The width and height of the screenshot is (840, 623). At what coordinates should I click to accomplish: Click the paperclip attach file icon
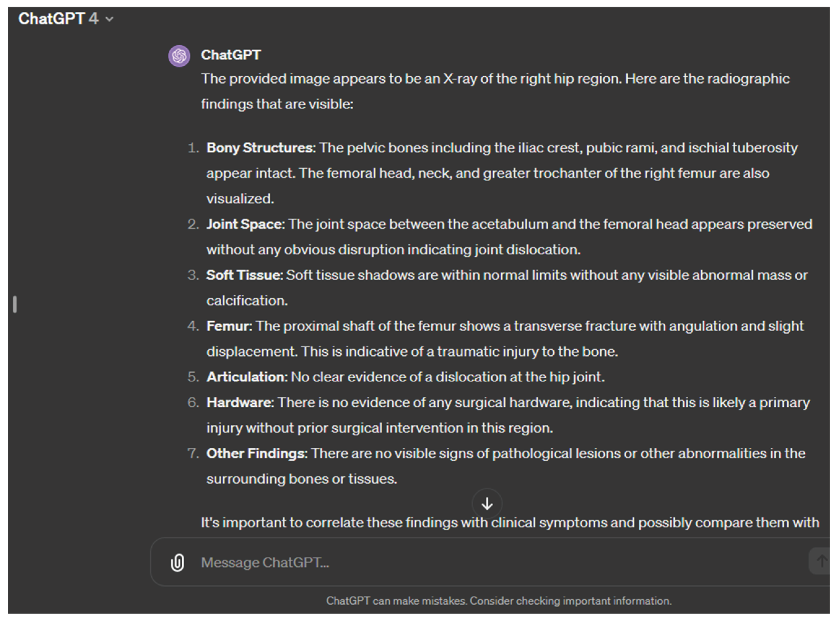pyautogui.click(x=177, y=563)
